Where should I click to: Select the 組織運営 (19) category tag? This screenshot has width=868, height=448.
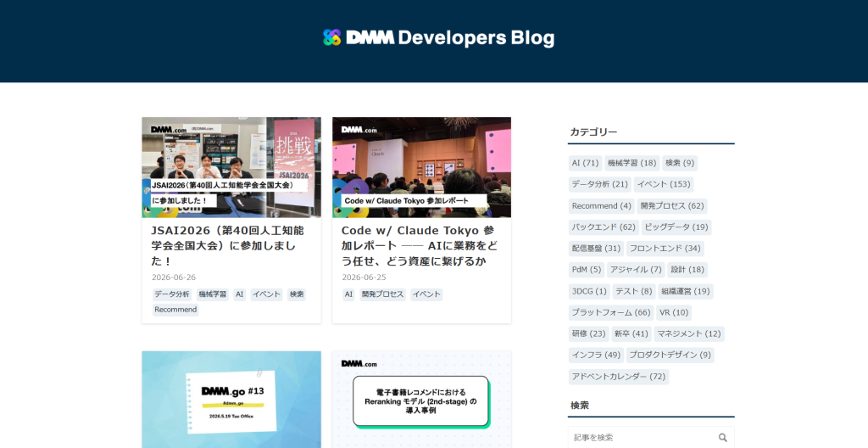pyautogui.click(x=685, y=291)
